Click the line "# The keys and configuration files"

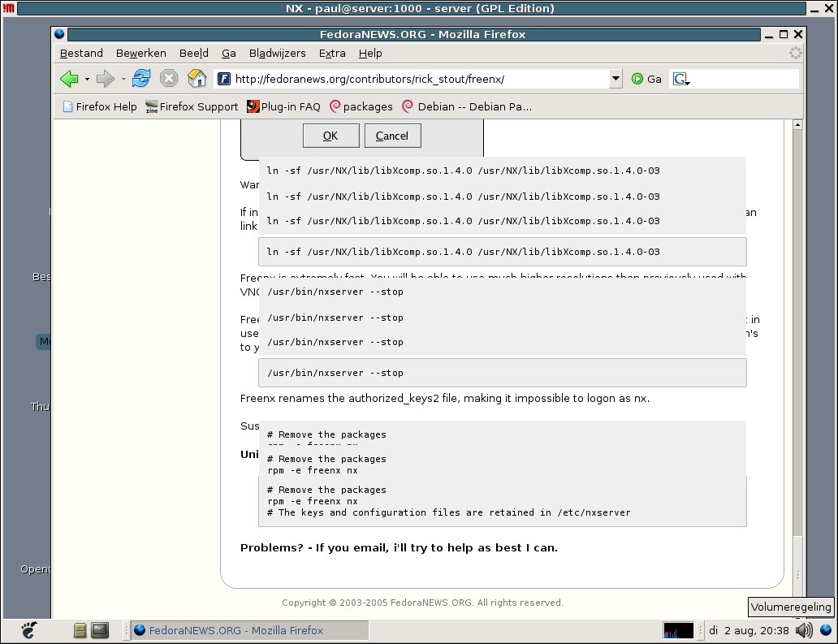(x=449, y=512)
